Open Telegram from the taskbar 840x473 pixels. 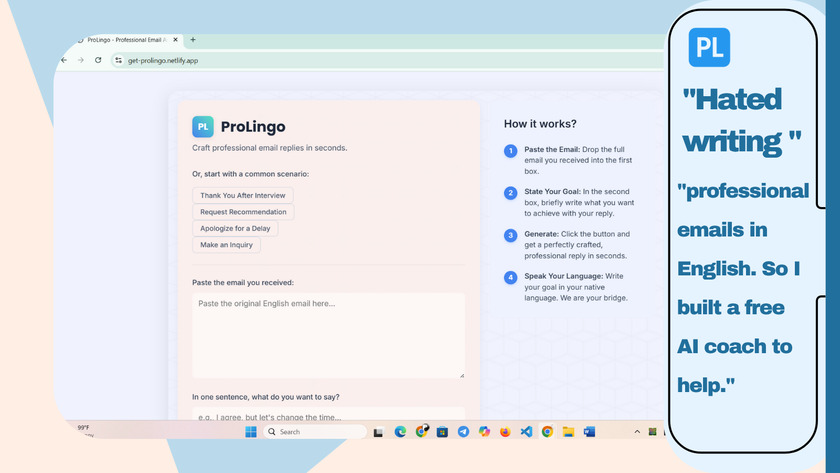(x=463, y=432)
